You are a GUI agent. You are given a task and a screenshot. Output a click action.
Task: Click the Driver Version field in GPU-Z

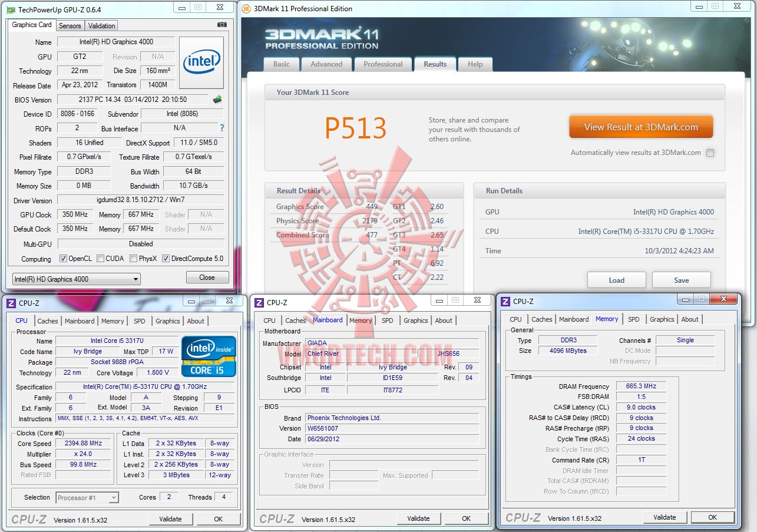140,200
